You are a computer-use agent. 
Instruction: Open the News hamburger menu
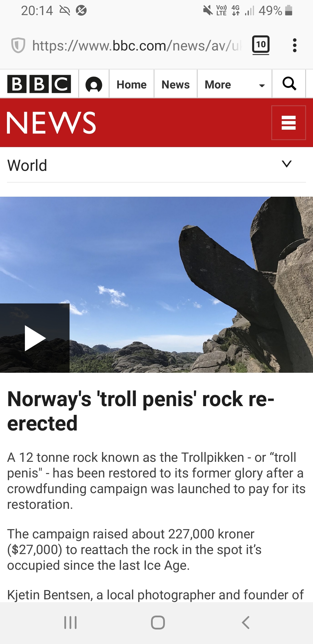click(x=289, y=123)
